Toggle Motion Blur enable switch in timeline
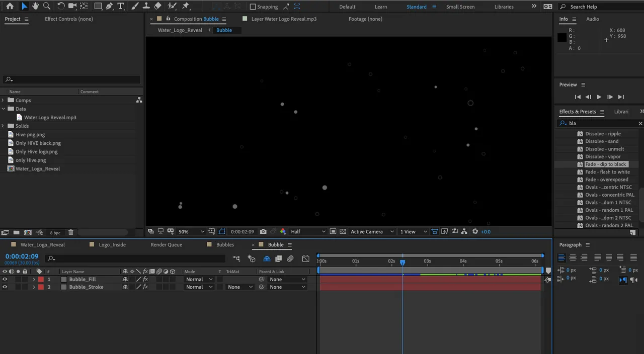The height and width of the screenshot is (354, 644). point(290,258)
